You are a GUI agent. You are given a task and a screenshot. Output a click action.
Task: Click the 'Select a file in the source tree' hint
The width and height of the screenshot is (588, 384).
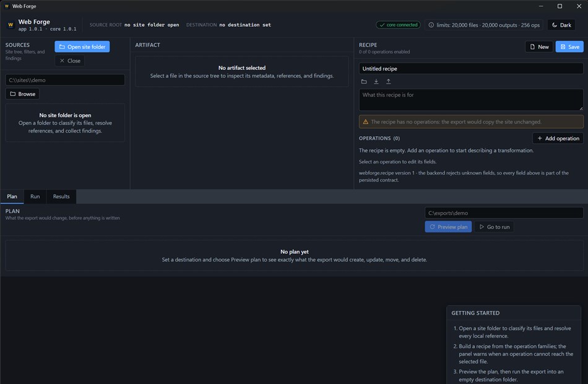coord(242,76)
